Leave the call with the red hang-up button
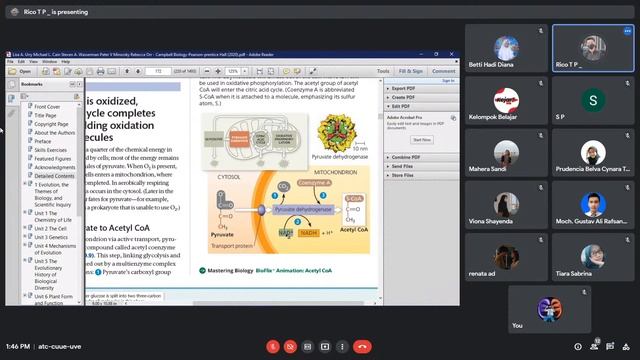The height and width of the screenshot is (360, 640). point(362,347)
